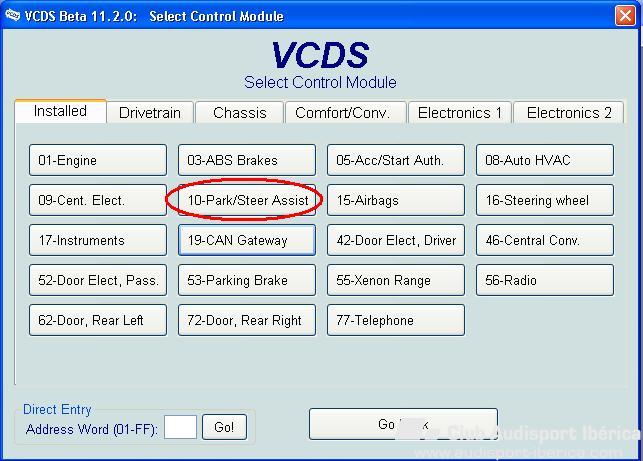Screen dimensions: 643x461
Task: Click the Go! button for direct entry
Action: [x=224, y=427]
